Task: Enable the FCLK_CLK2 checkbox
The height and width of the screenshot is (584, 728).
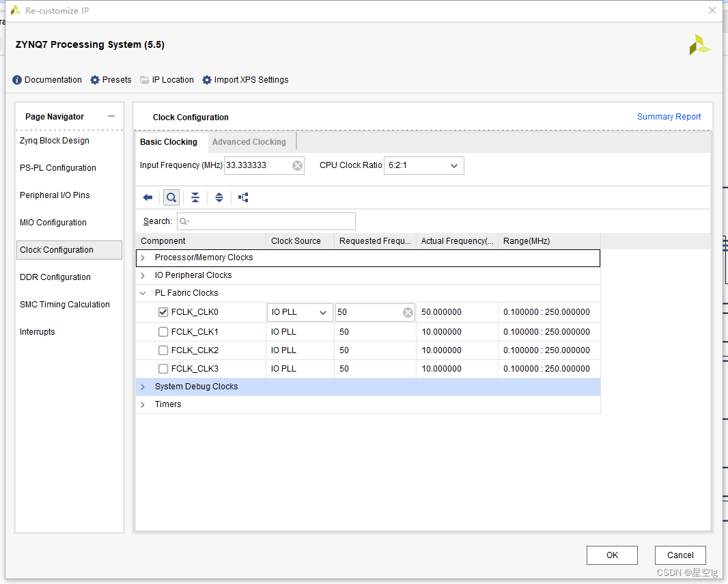Action: tap(163, 350)
